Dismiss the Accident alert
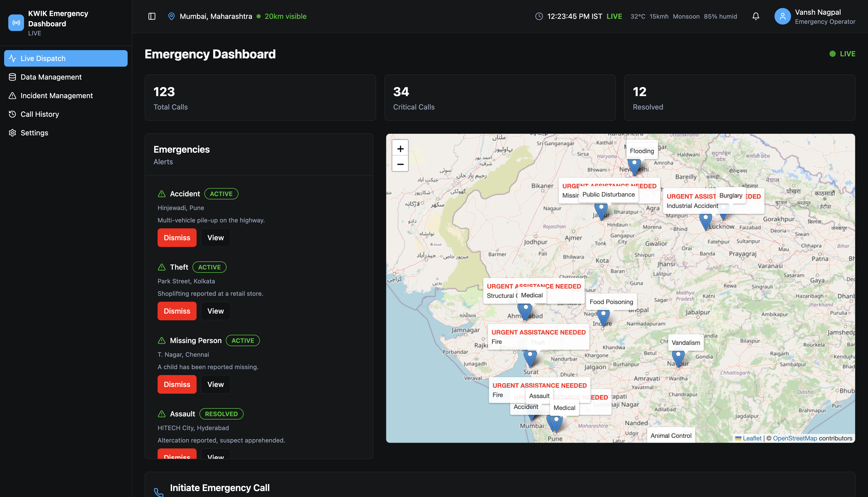 click(177, 238)
